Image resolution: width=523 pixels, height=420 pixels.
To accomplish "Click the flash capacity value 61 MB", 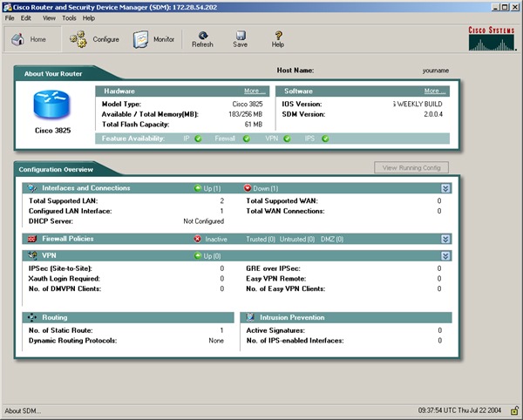I will click(x=253, y=124).
